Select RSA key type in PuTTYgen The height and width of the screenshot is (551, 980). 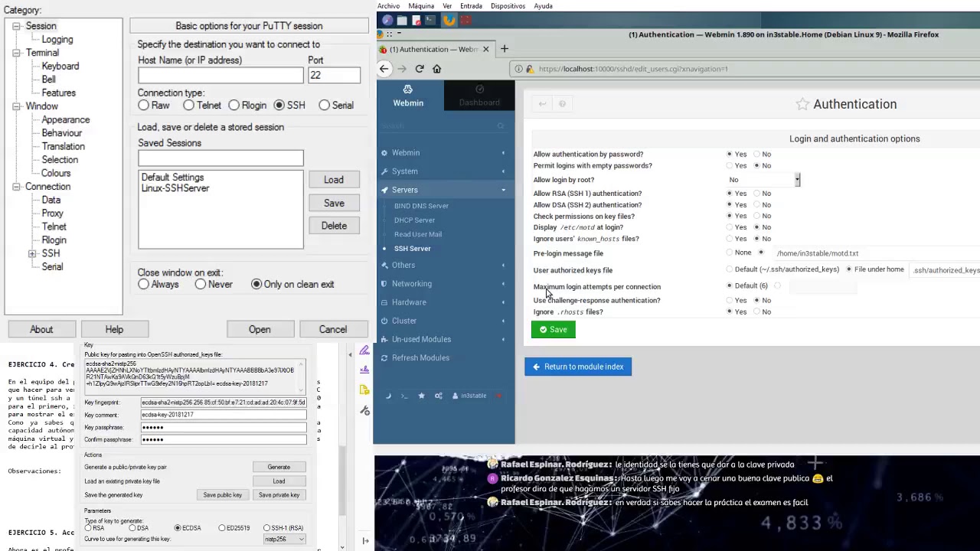(x=88, y=528)
